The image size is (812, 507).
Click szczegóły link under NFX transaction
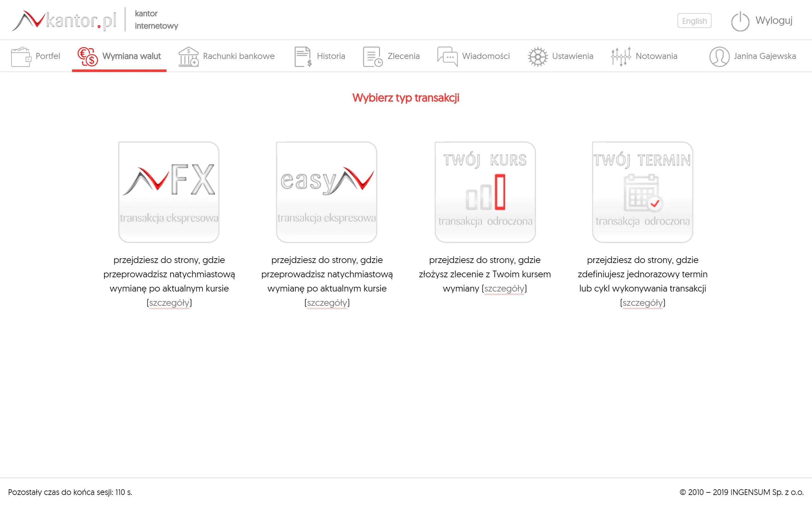point(169,303)
